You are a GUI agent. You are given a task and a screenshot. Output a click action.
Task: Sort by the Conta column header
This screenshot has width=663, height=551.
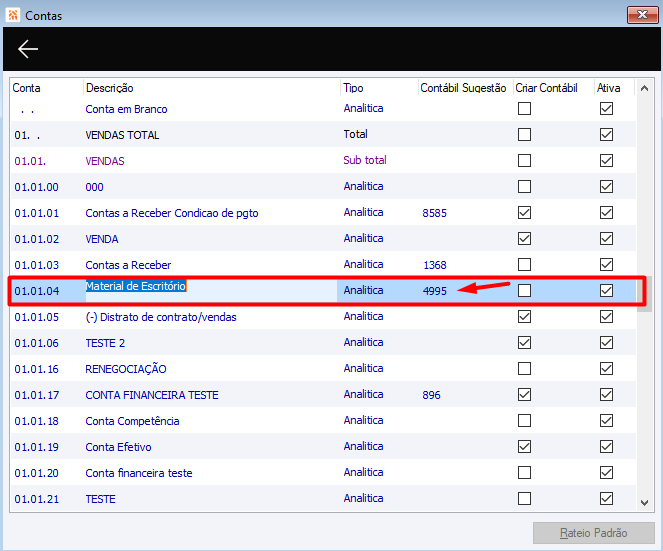point(26,88)
